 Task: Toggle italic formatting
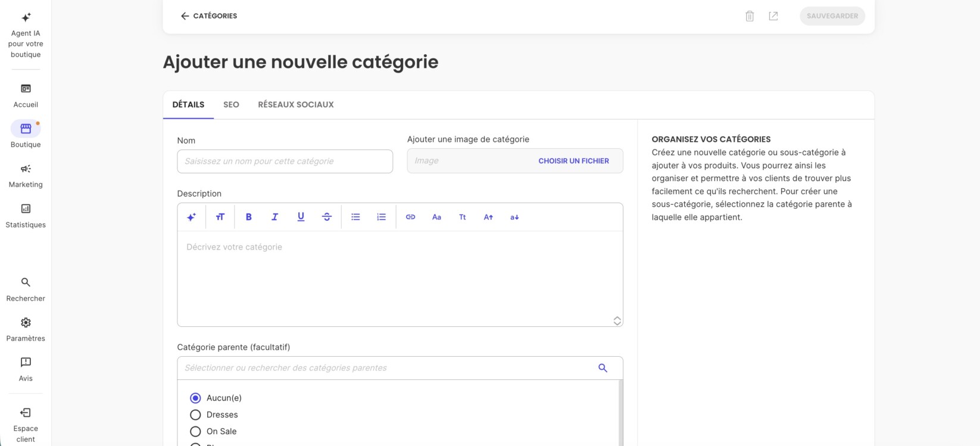point(274,217)
